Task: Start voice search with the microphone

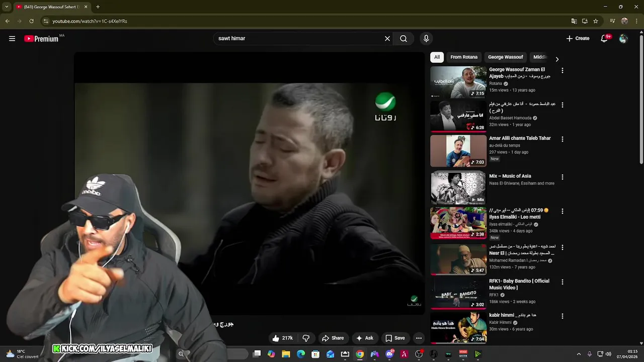Action: click(x=426, y=39)
